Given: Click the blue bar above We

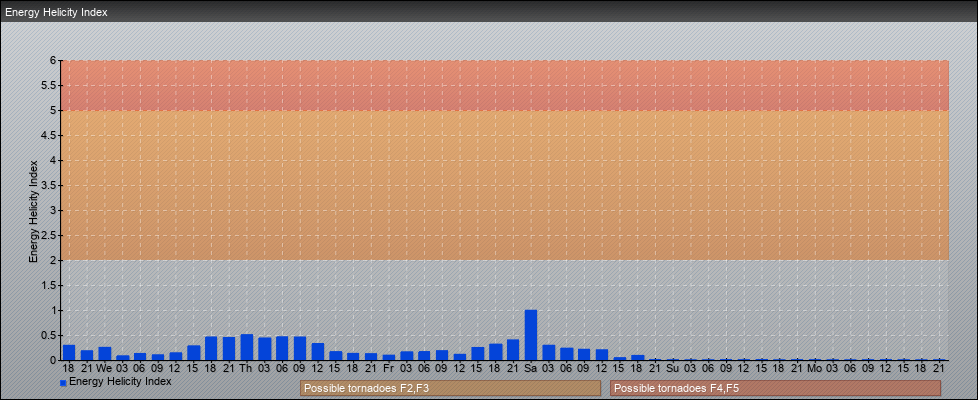Looking at the screenshot, I should coord(104,354).
